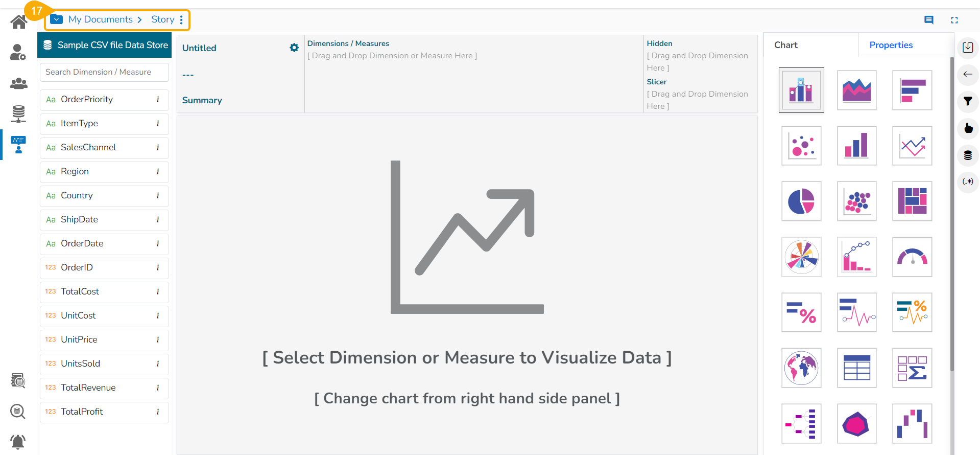Go to the home icon
Viewport: 980px width, 455px height.
pyautogui.click(x=19, y=22)
